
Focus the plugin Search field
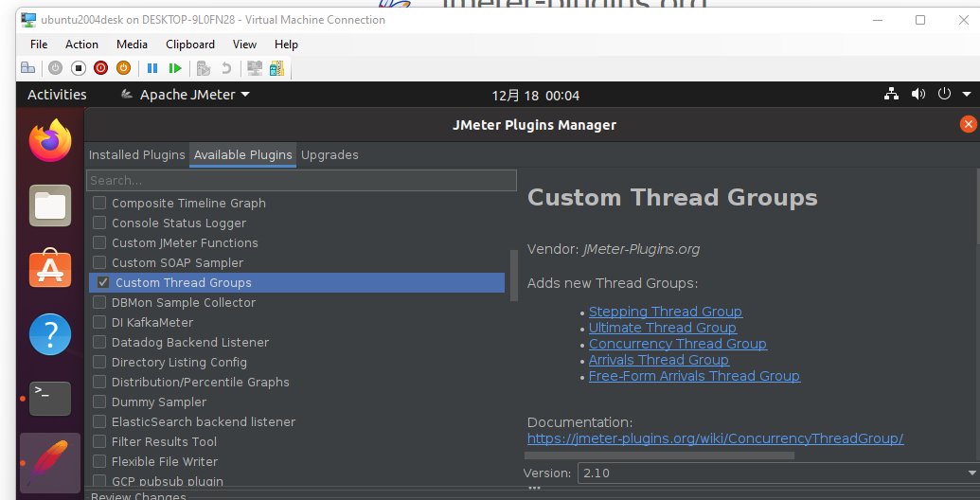click(x=301, y=180)
